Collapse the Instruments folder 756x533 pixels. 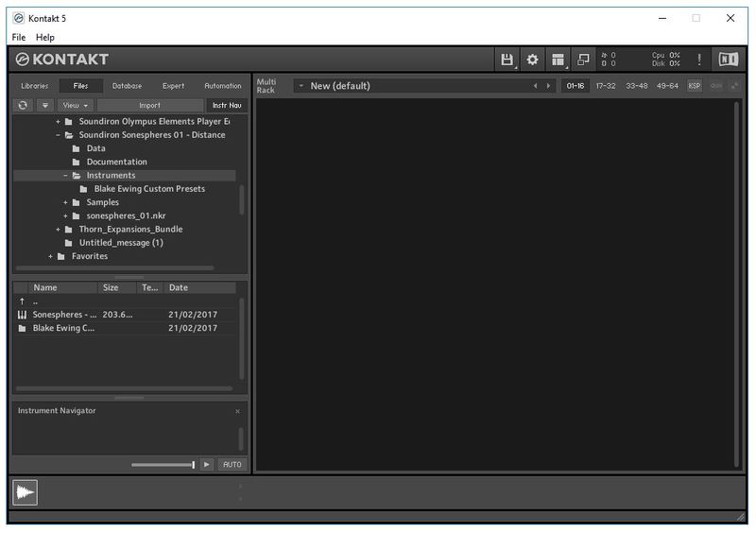65,176
